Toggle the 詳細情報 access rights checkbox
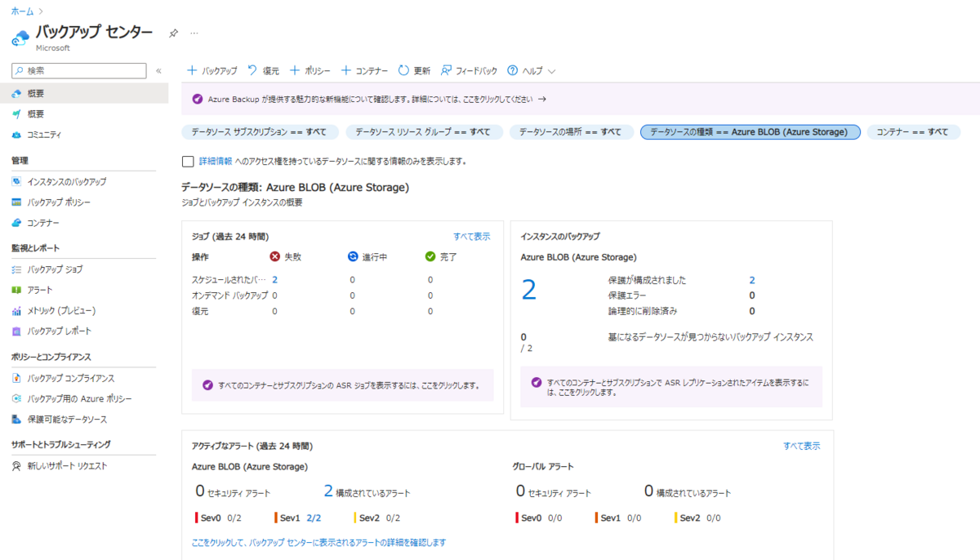Image resolution: width=980 pixels, height=560 pixels. 188,161
